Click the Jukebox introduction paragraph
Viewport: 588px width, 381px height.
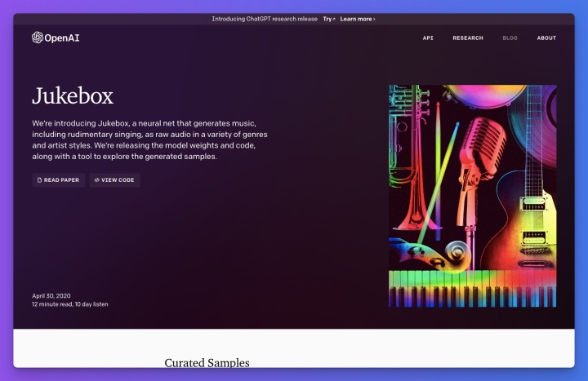point(149,140)
